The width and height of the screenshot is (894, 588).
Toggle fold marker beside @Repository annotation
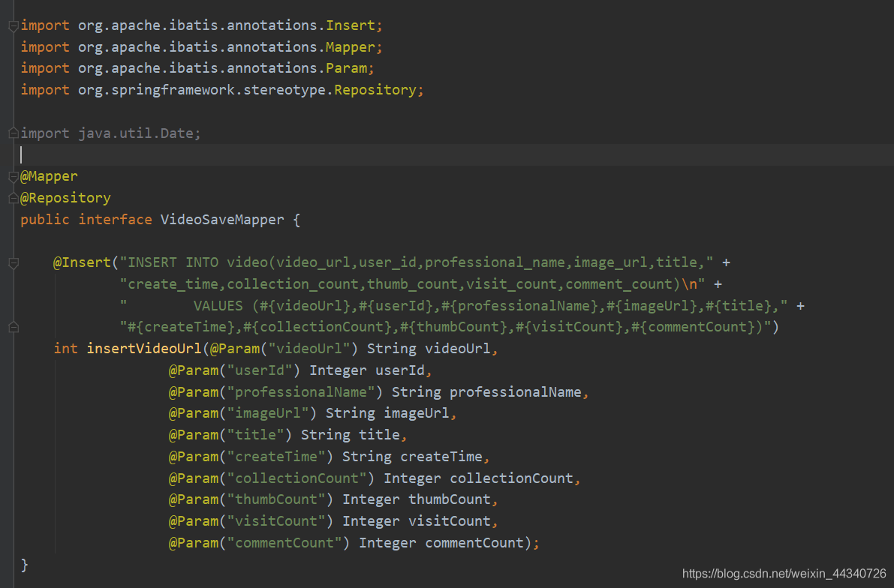[x=14, y=198]
